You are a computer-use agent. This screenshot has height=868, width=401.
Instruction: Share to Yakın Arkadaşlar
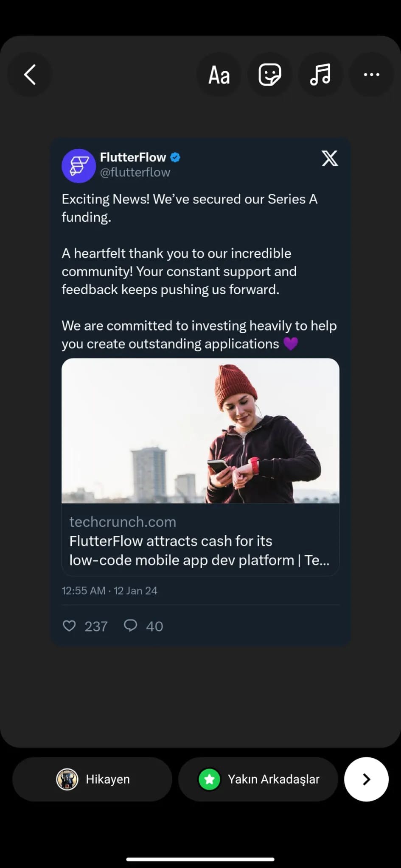pos(258,779)
